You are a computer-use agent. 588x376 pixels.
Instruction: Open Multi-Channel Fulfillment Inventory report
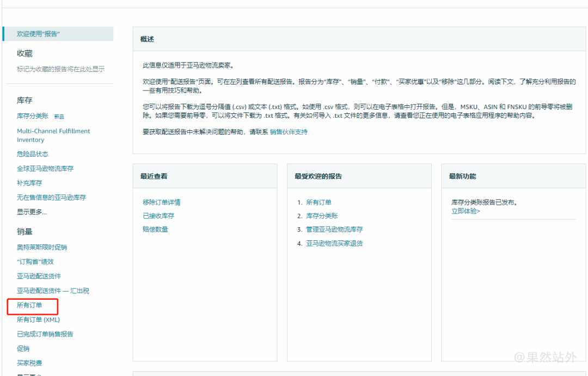[x=53, y=135]
